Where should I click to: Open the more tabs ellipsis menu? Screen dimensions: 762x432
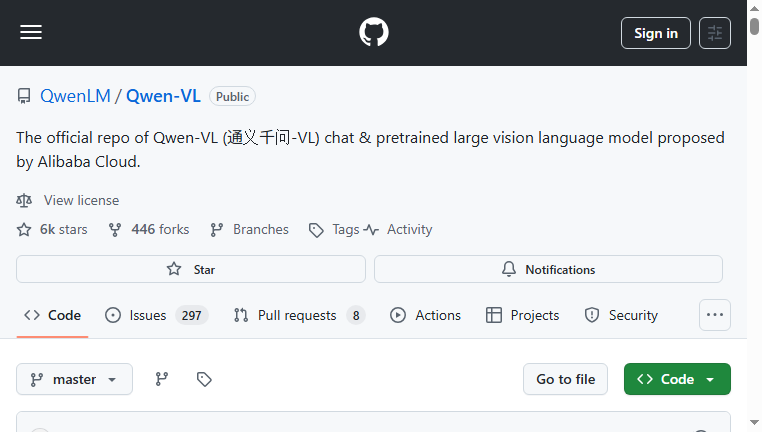714,315
